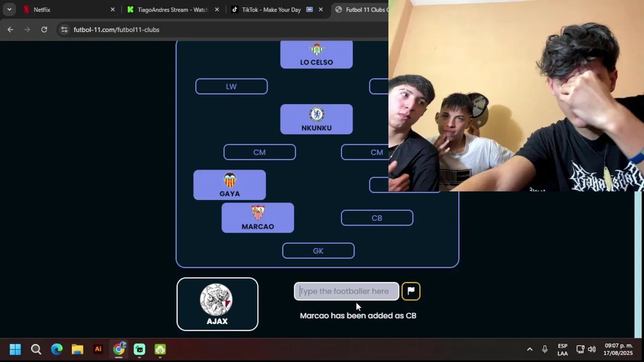Image resolution: width=644 pixels, height=362 pixels.
Task: Click the Ajax club crest logo
Action: pos(216,300)
